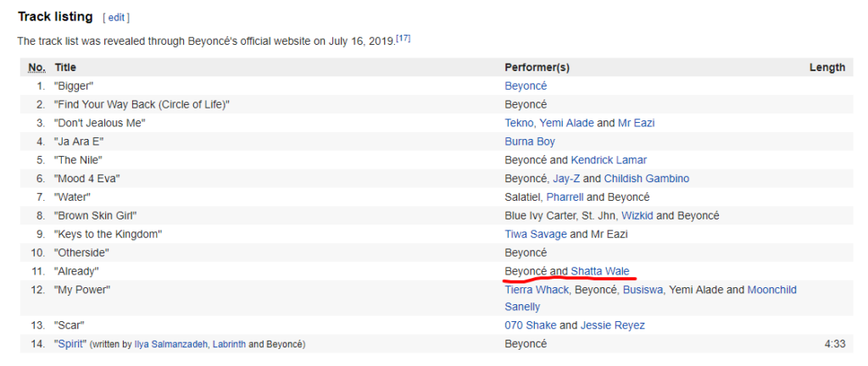The image size is (868, 366).
Task: Click the edit link beside Track listing
Action: 116,18
